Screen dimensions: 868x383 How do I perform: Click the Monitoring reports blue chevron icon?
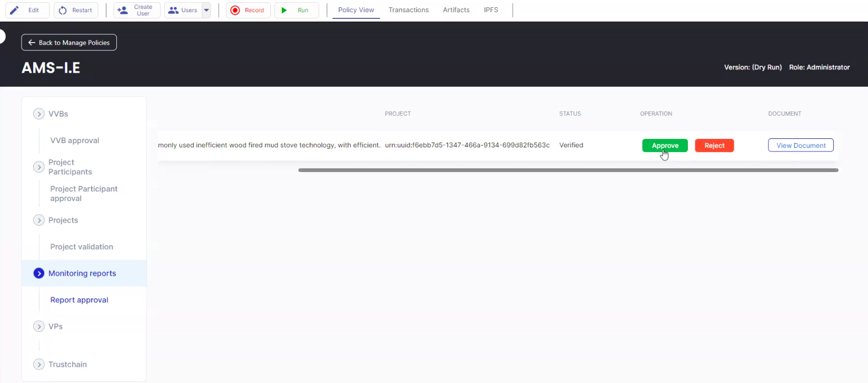coord(39,273)
